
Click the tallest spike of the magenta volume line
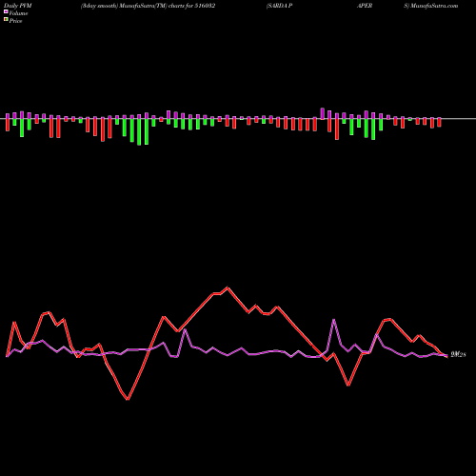[x=333, y=320]
